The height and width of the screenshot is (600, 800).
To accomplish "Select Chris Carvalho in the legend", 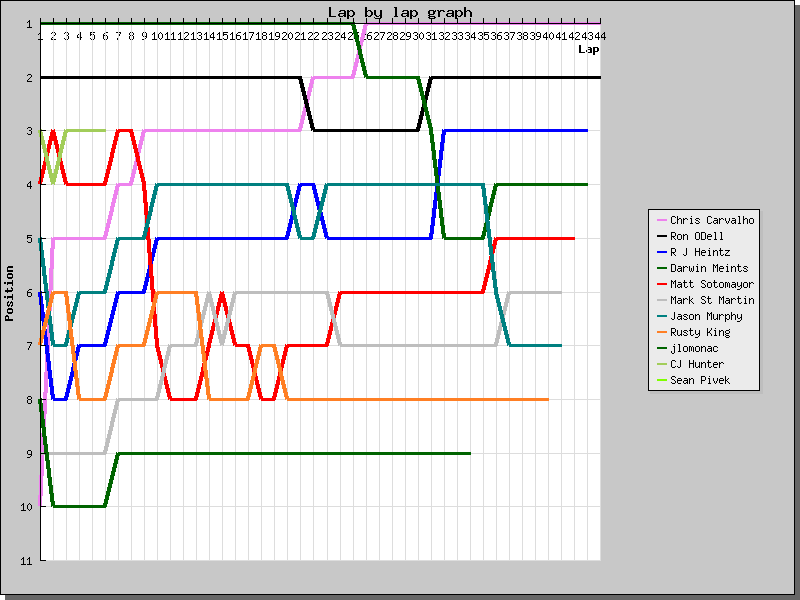I will pos(712,220).
